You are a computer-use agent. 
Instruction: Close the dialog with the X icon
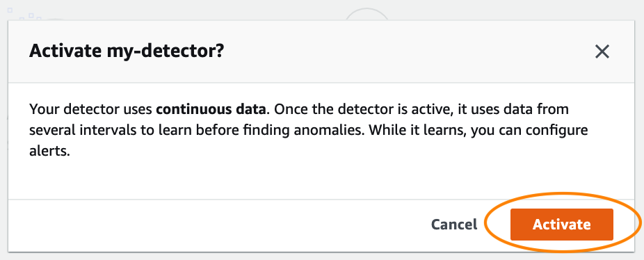(602, 51)
